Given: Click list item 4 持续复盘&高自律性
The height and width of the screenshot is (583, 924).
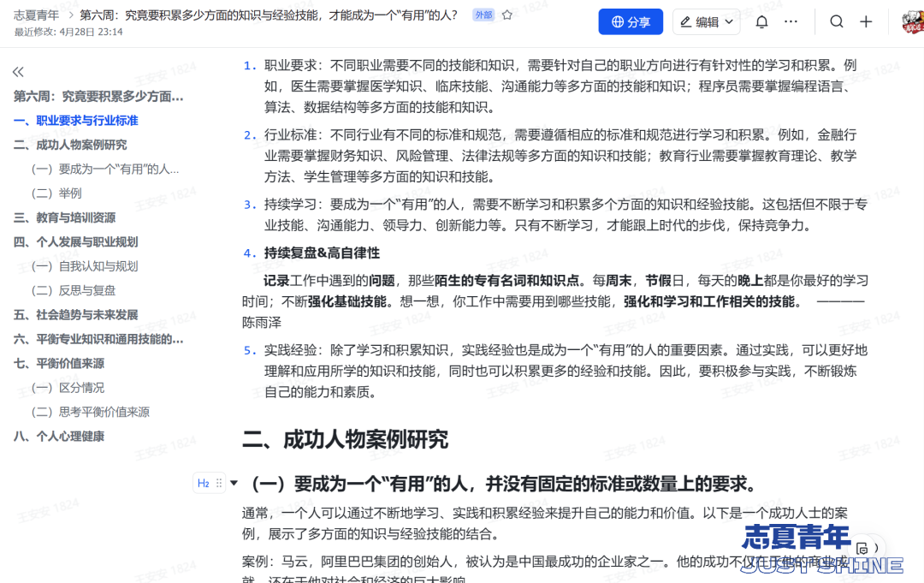Looking at the screenshot, I should click(322, 253).
